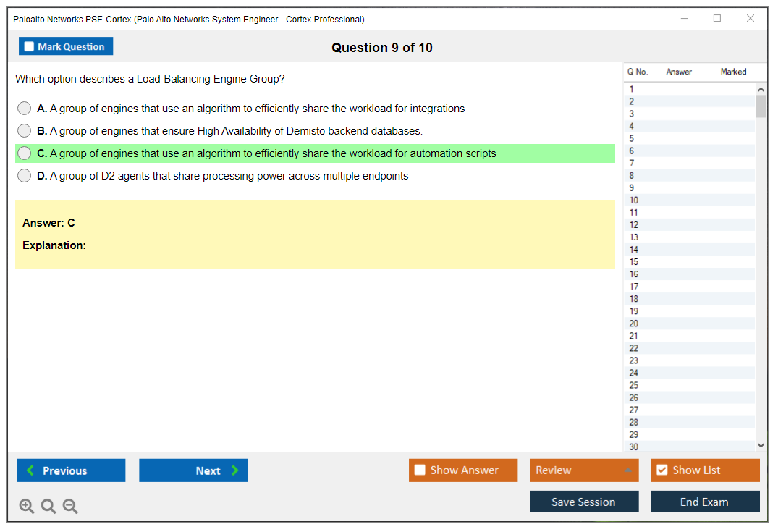Click the End Exam button
Viewport: 778px width, 532px height.
click(x=705, y=502)
